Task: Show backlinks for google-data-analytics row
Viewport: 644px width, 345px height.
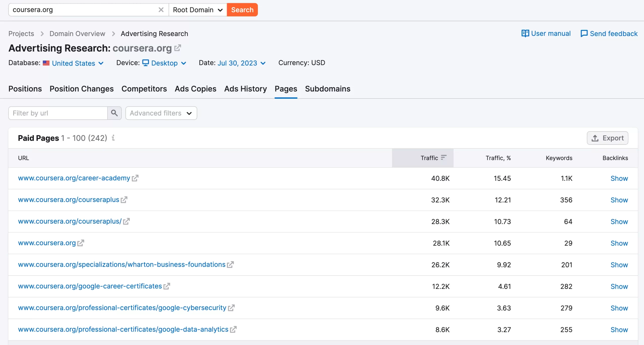Action: click(x=619, y=330)
